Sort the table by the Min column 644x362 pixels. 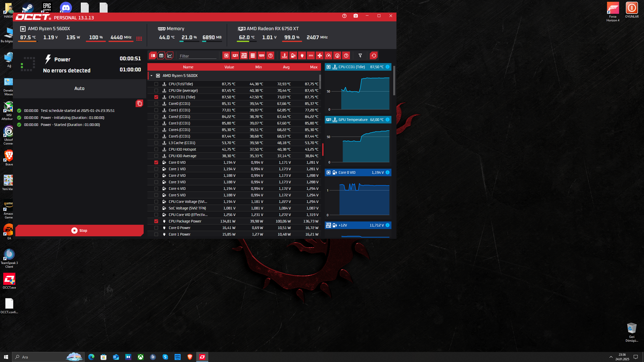[x=259, y=67]
